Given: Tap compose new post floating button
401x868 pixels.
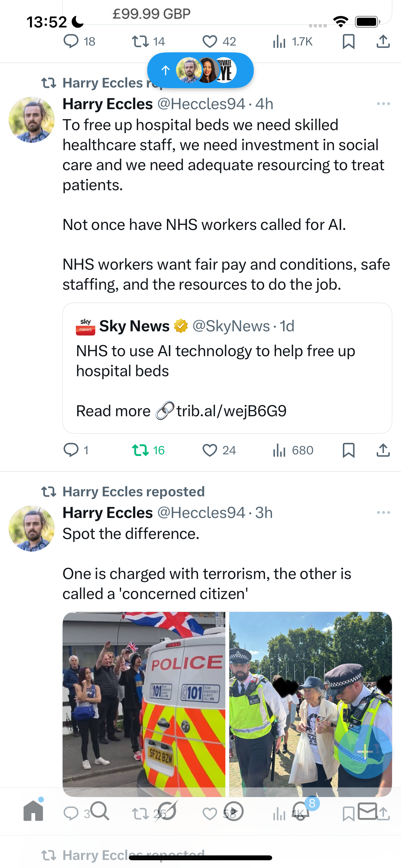Looking at the screenshot, I should click(x=365, y=751).
